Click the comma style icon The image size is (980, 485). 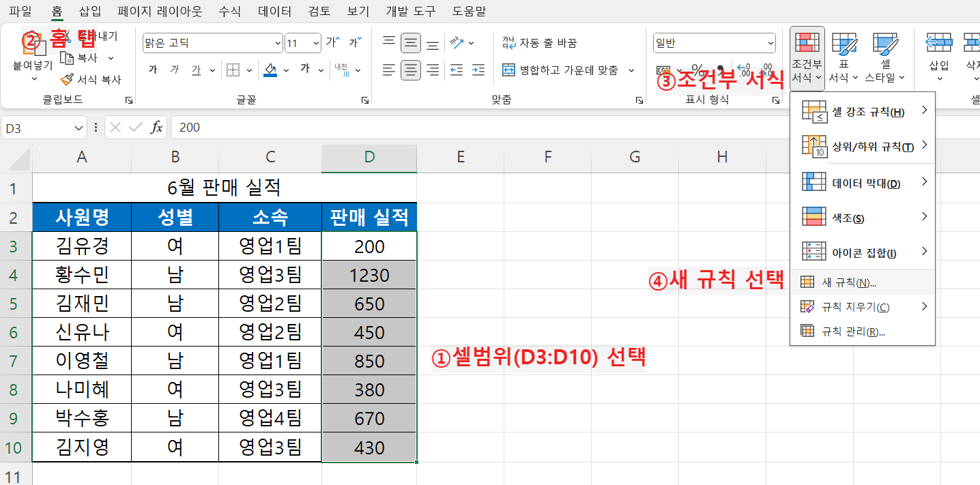coord(720,70)
